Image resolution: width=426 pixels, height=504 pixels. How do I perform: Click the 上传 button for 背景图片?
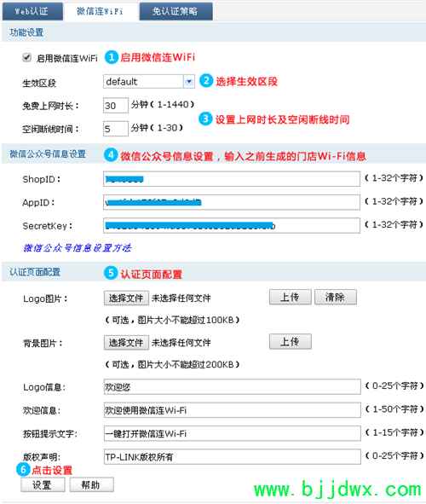pyautogui.click(x=291, y=341)
